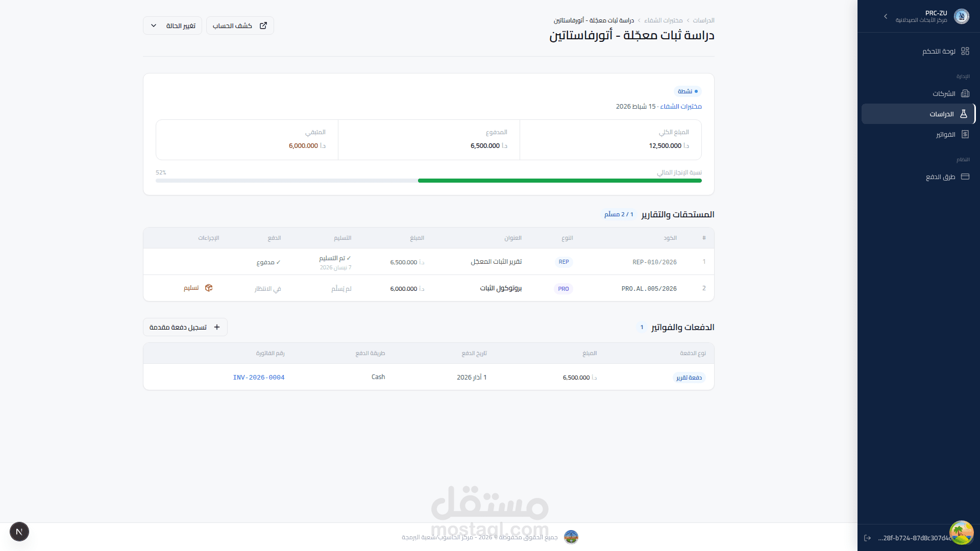The height and width of the screenshot is (551, 980).
Task: Open the change status dropdown
Action: [x=173, y=26]
